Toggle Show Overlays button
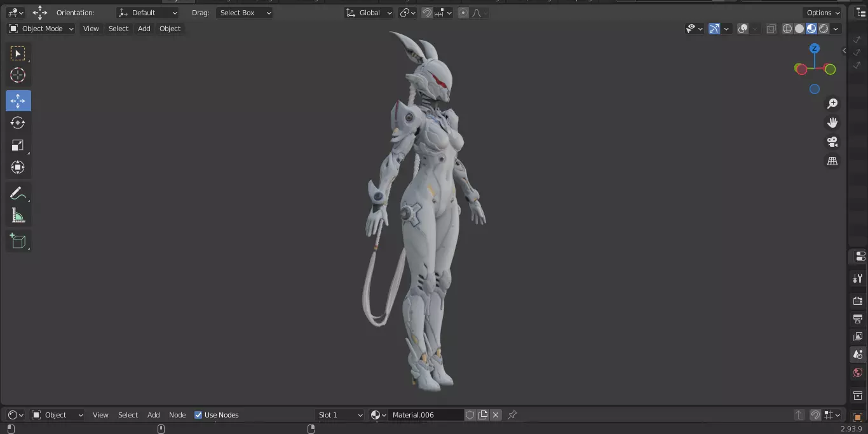This screenshot has height=434, width=868. click(743, 29)
